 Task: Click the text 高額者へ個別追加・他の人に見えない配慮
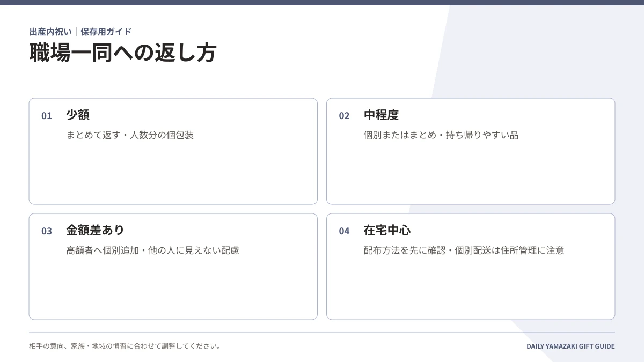[152, 250]
